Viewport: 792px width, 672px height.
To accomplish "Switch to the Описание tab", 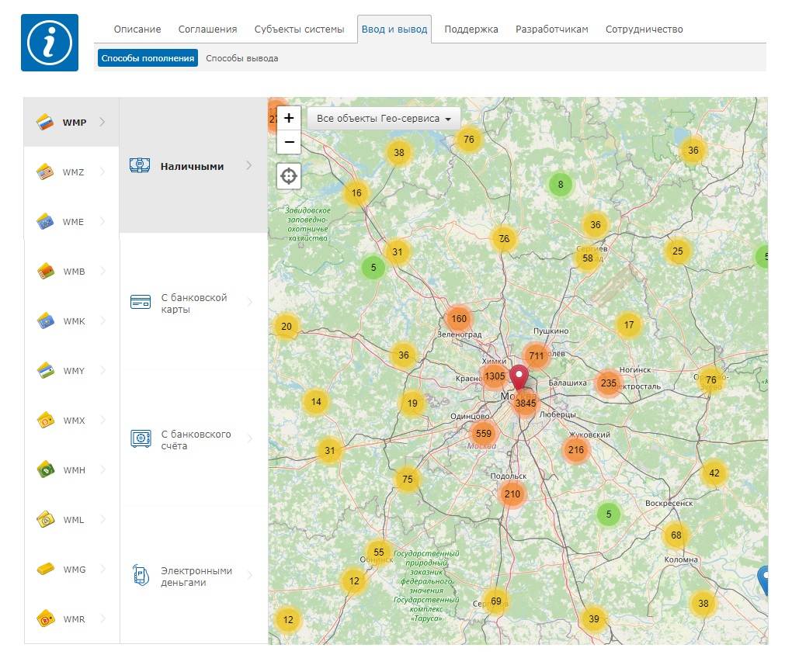I will (137, 29).
